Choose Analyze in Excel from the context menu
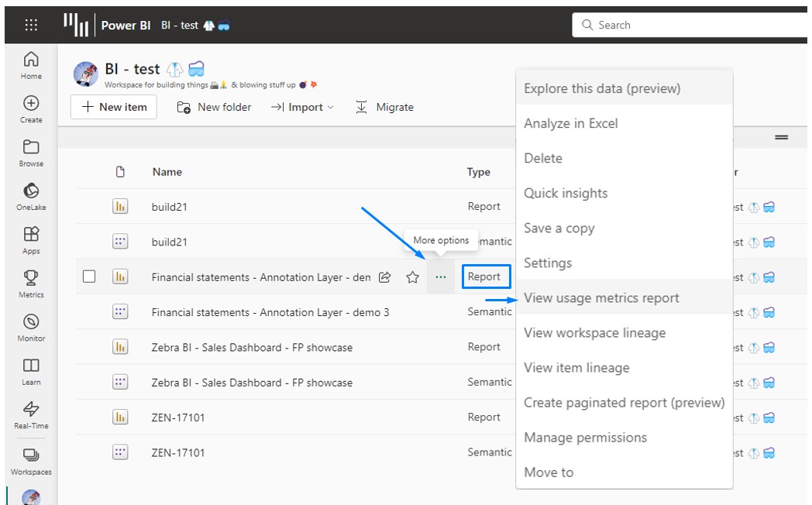The height and width of the screenshot is (505, 812). (x=570, y=123)
